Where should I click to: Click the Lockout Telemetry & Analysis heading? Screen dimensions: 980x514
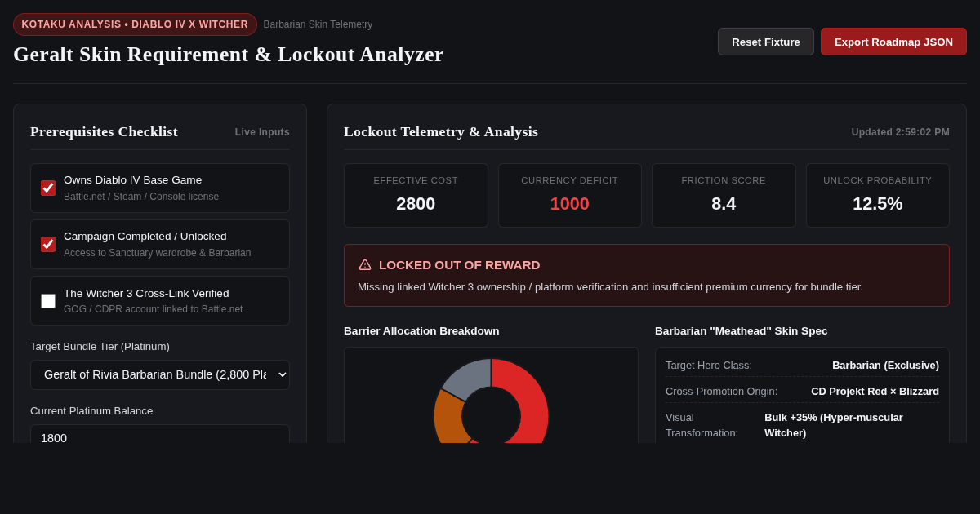441,131
